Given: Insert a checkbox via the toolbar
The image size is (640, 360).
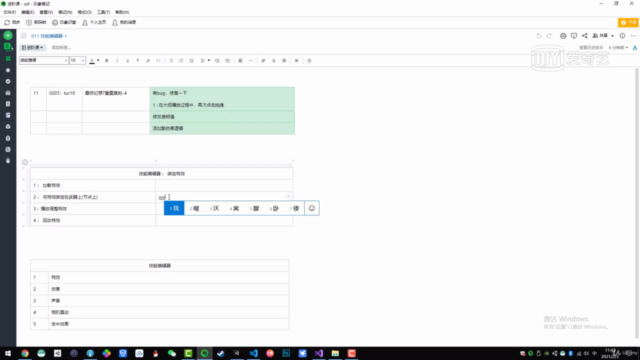Looking at the screenshot, I should [x=191, y=60].
